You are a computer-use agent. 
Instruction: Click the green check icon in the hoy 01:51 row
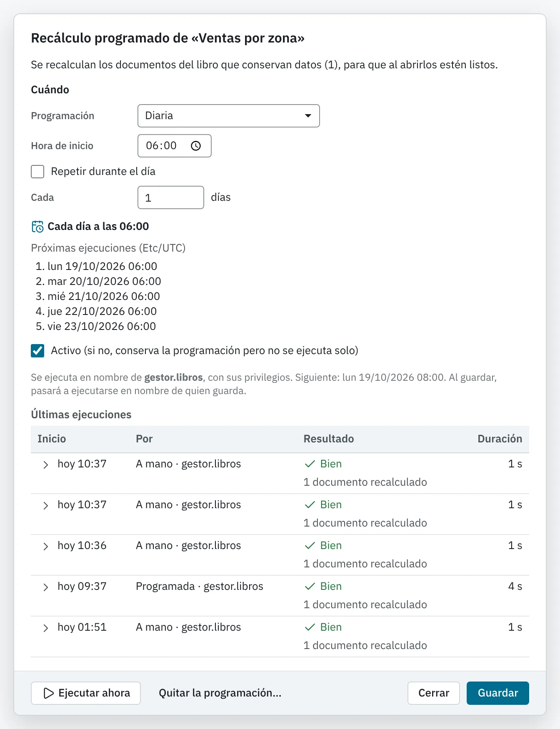(310, 627)
